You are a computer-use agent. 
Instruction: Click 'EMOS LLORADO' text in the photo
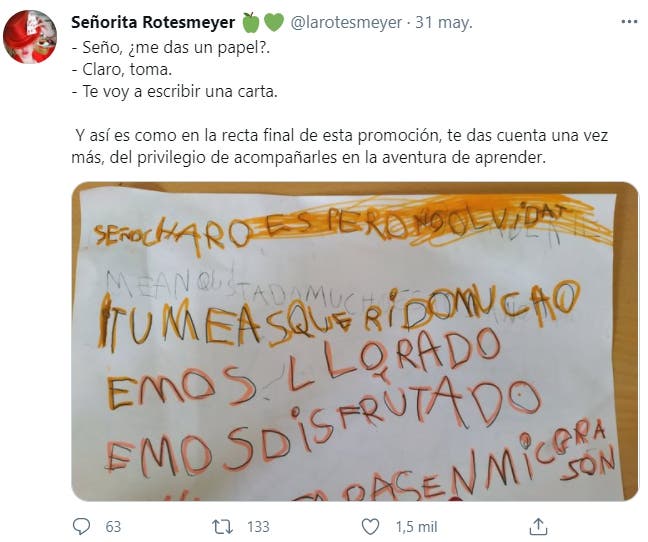tap(302, 368)
